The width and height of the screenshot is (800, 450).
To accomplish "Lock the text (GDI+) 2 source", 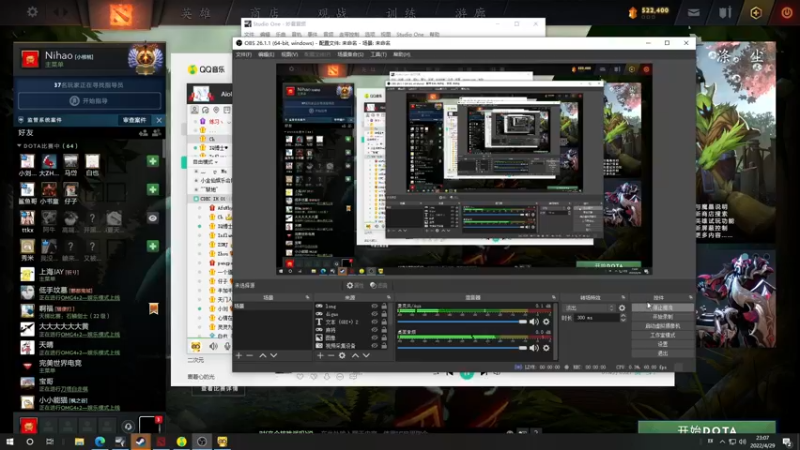I will [x=384, y=322].
